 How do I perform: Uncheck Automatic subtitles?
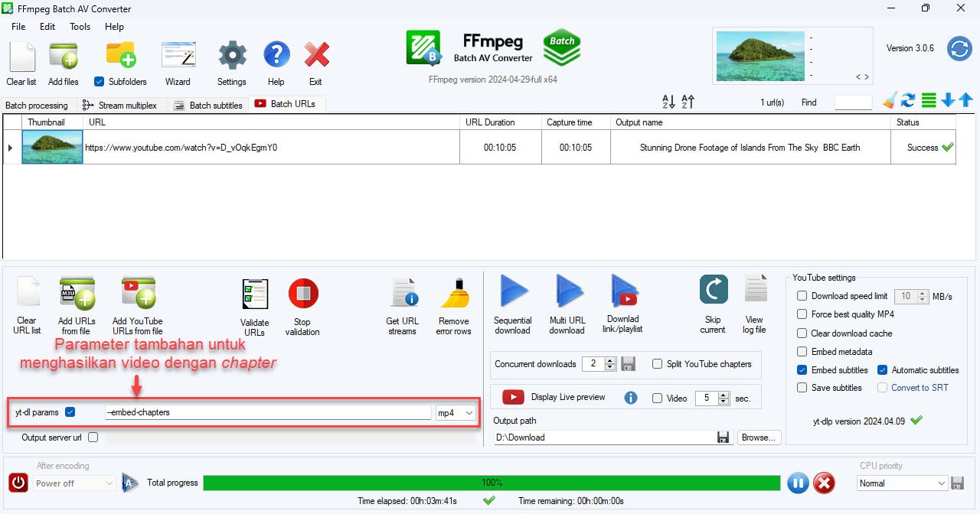(x=882, y=370)
